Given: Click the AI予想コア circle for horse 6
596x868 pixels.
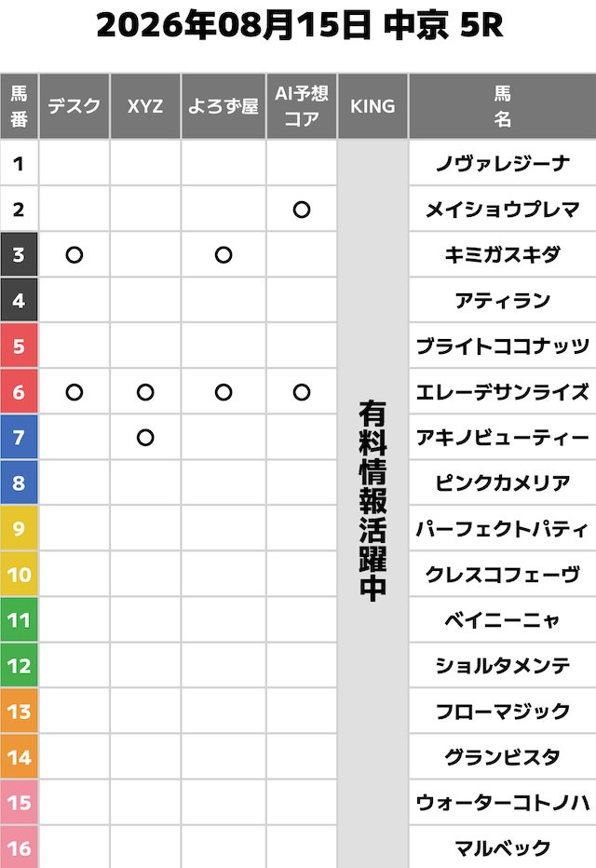Looking at the screenshot, I should [x=302, y=392].
